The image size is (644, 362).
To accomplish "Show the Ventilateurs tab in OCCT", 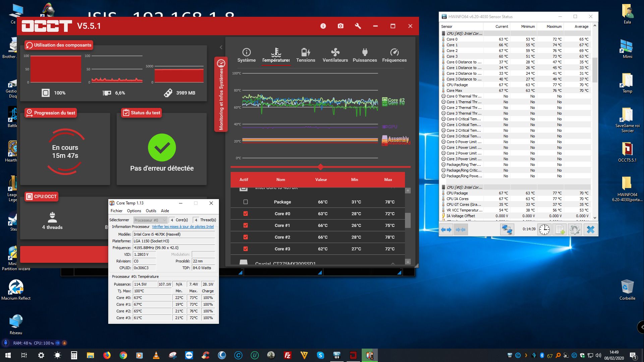I will [x=335, y=55].
